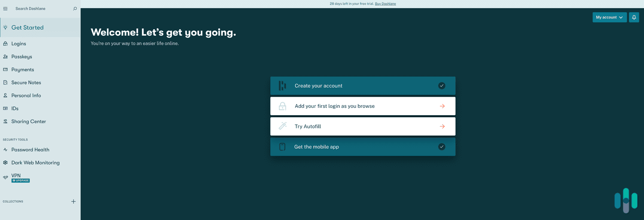The width and height of the screenshot is (644, 220).
Task: Go to the Passkeys section
Action: pyautogui.click(x=21, y=57)
